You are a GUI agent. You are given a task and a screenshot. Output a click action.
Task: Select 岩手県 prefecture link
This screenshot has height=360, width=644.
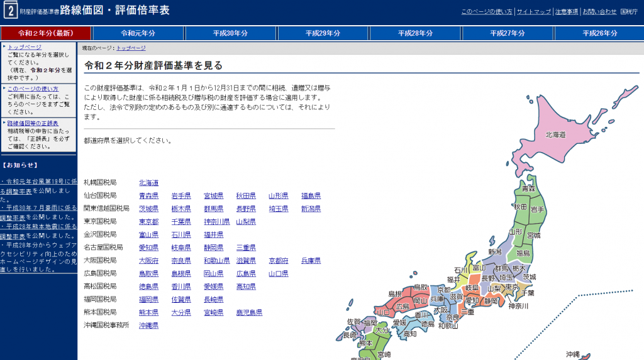click(x=181, y=196)
